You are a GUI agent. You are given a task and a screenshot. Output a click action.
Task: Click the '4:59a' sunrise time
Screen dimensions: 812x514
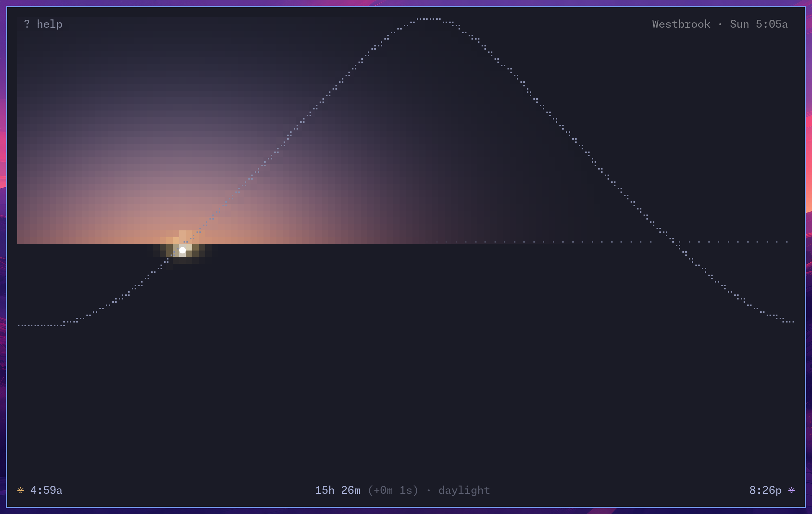[x=46, y=490]
